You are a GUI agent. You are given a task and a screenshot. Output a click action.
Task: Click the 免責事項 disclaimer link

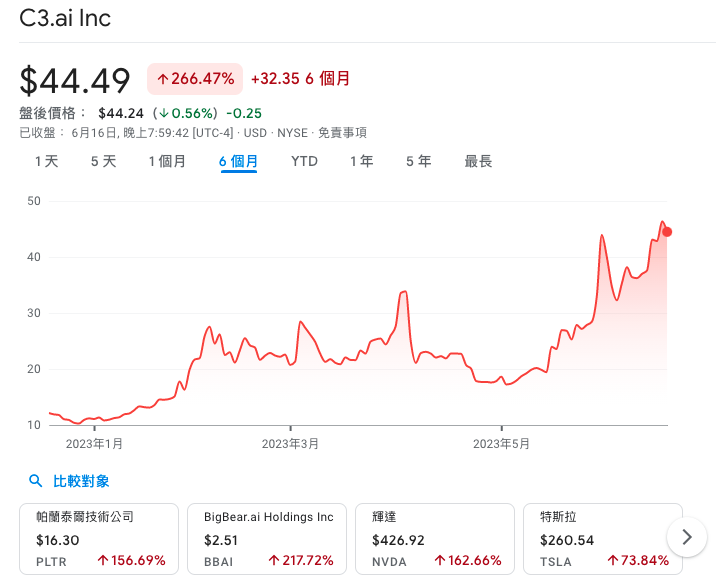pyautogui.click(x=342, y=133)
